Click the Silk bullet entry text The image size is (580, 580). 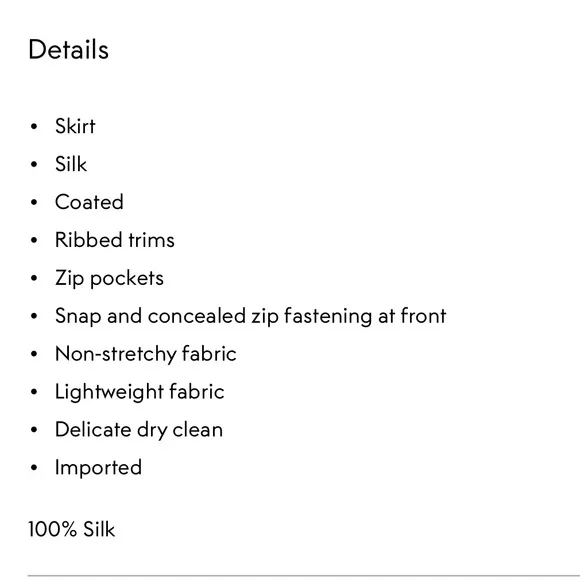click(x=71, y=164)
